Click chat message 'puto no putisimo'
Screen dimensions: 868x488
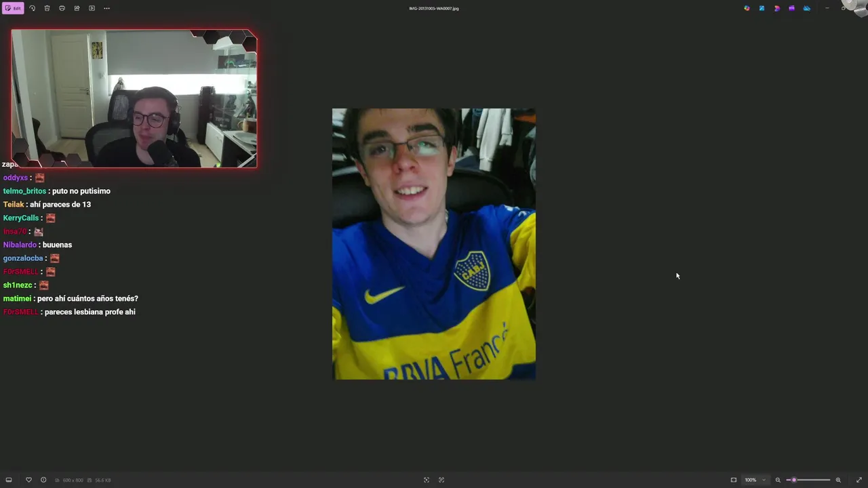(81, 191)
